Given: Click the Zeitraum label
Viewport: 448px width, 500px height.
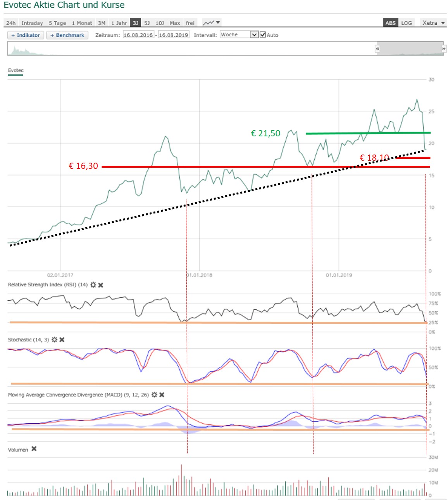Looking at the screenshot, I should click(108, 35).
